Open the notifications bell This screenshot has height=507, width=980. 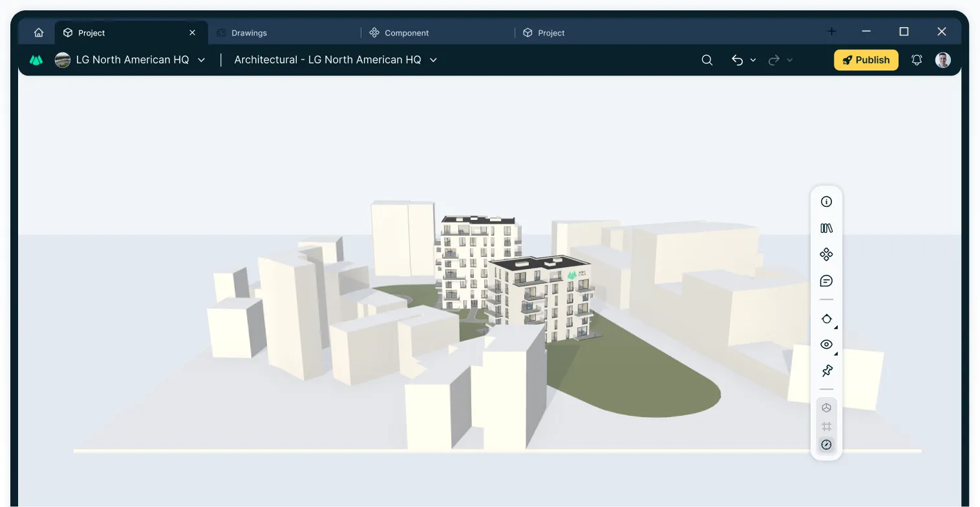pyautogui.click(x=917, y=60)
